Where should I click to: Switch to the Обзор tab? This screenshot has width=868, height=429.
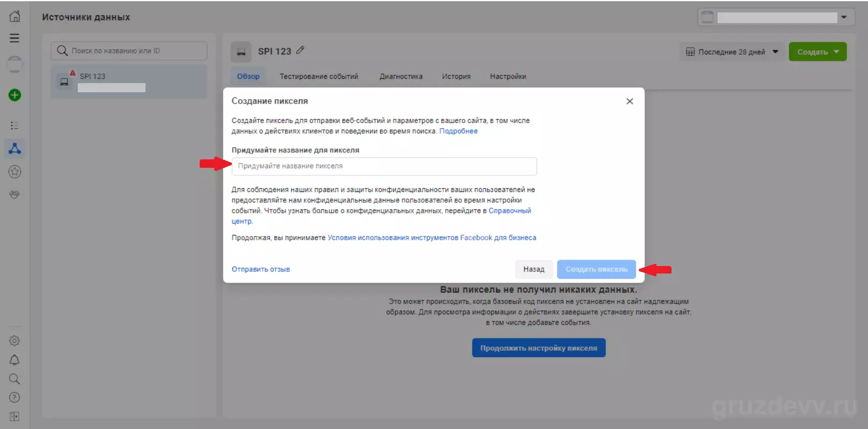pos(248,77)
